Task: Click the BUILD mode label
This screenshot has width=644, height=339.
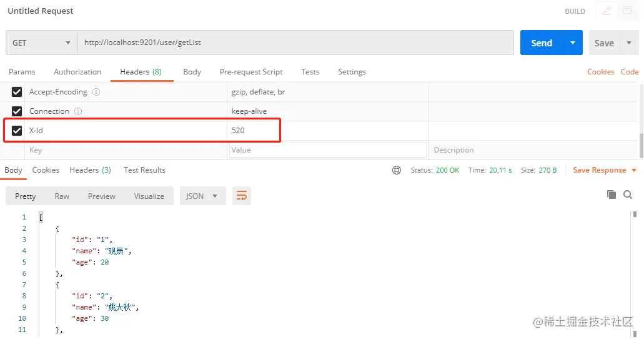Action: click(x=575, y=11)
